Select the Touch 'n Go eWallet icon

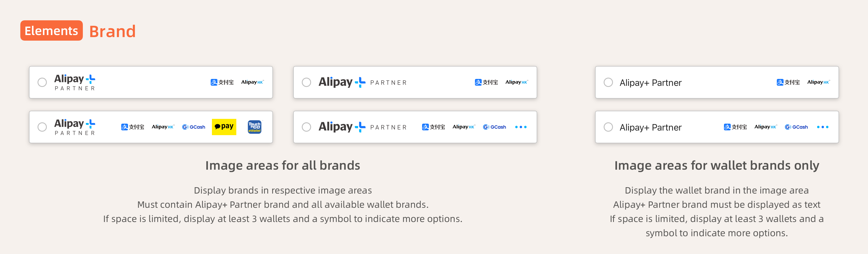click(x=254, y=127)
